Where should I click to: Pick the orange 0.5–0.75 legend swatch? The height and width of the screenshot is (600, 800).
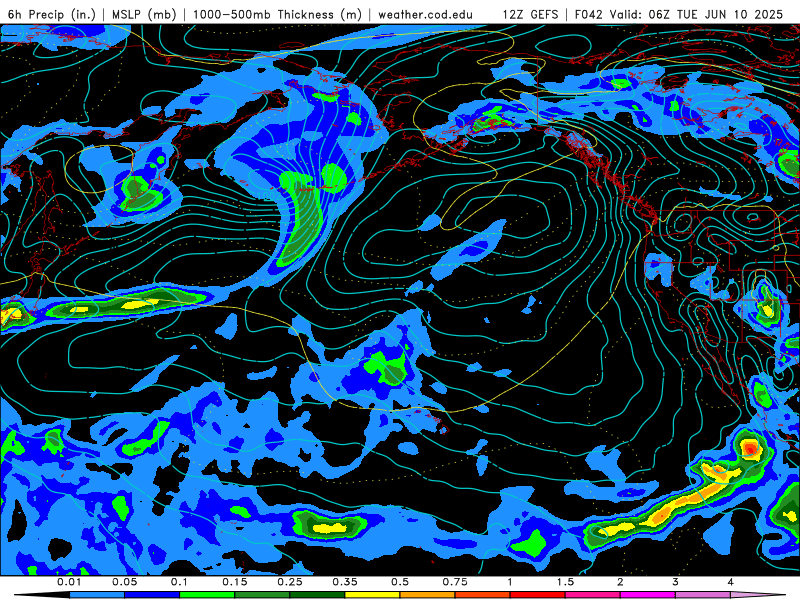428,595
